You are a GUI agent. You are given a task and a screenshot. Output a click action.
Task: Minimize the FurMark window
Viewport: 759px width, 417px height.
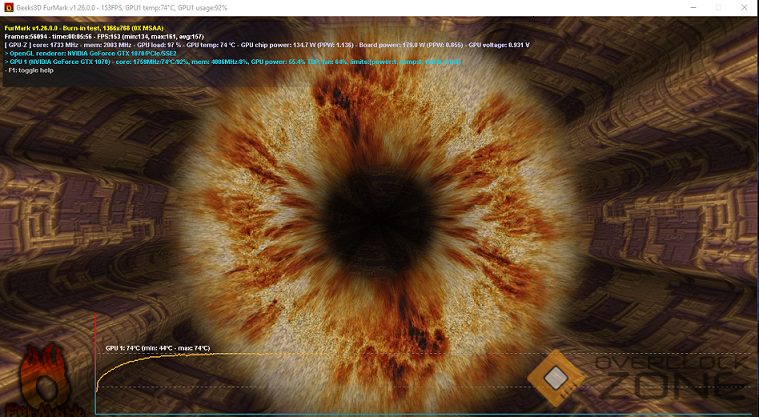pyautogui.click(x=693, y=8)
